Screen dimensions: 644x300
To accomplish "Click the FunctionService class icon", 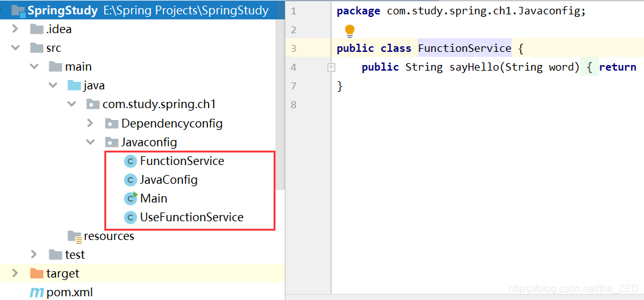I will pyautogui.click(x=130, y=161).
